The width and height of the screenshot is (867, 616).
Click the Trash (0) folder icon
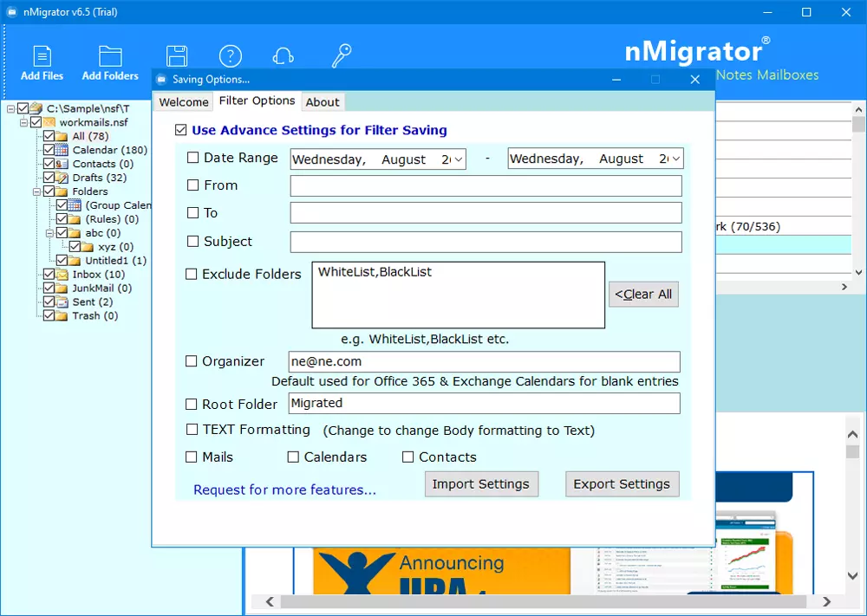(x=62, y=315)
